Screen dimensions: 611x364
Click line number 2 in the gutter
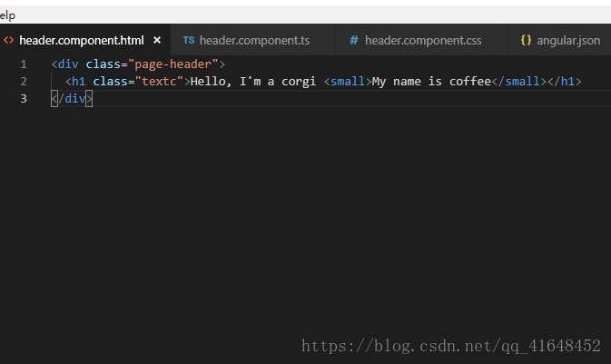click(24, 82)
